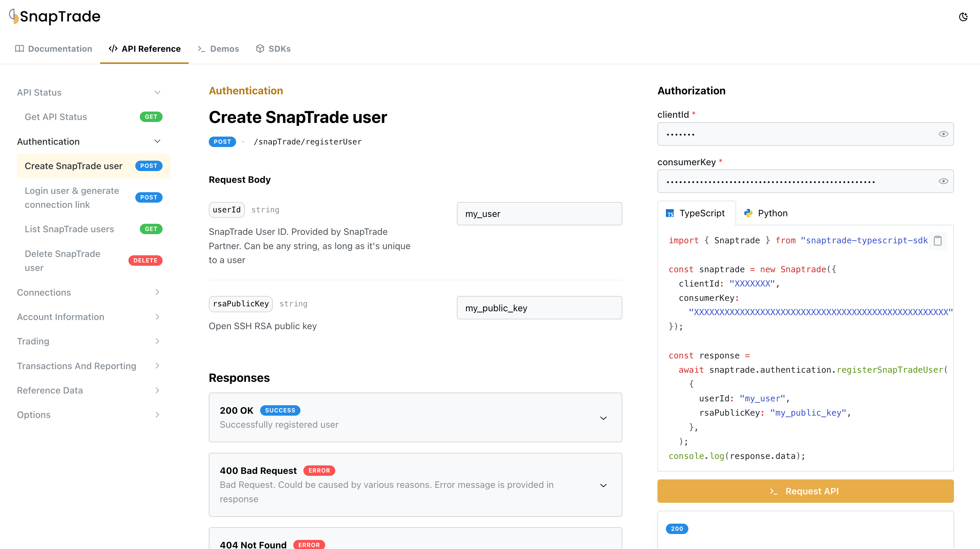Open the API Reference tab
This screenshot has height=549, width=980.
pyautogui.click(x=145, y=49)
